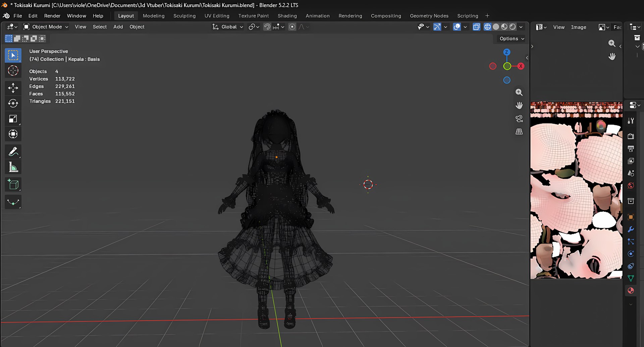Pick the Transform tool
644x347 pixels.
pos(13,134)
